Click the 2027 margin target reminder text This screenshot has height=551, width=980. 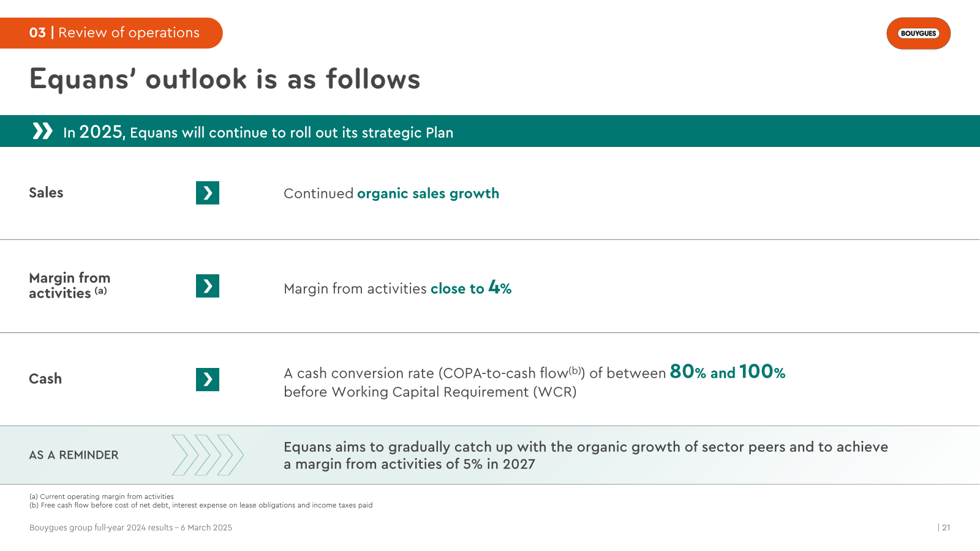586,455
